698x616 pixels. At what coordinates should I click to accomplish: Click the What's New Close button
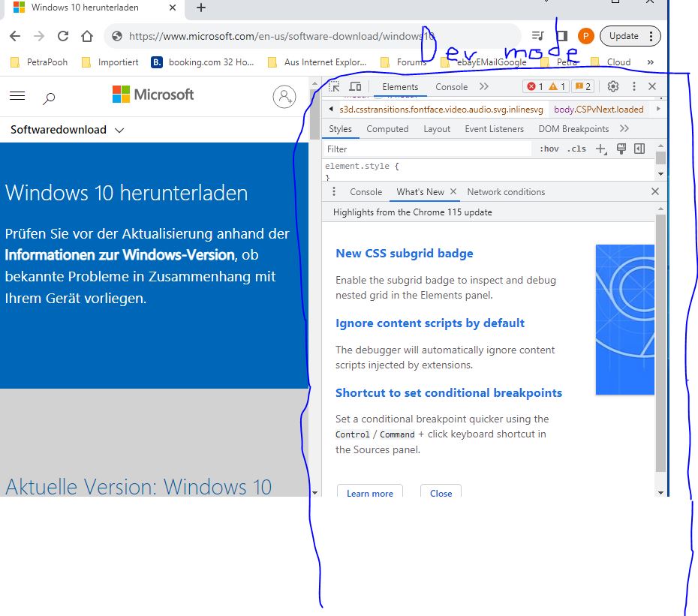pyautogui.click(x=441, y=491)
